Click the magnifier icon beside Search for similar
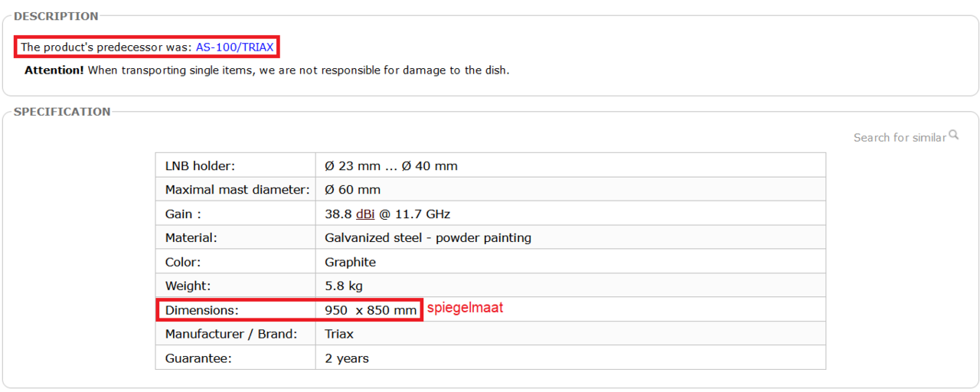Image resolution: width=980 pixels, height=392 pixels. coord(953,135)
